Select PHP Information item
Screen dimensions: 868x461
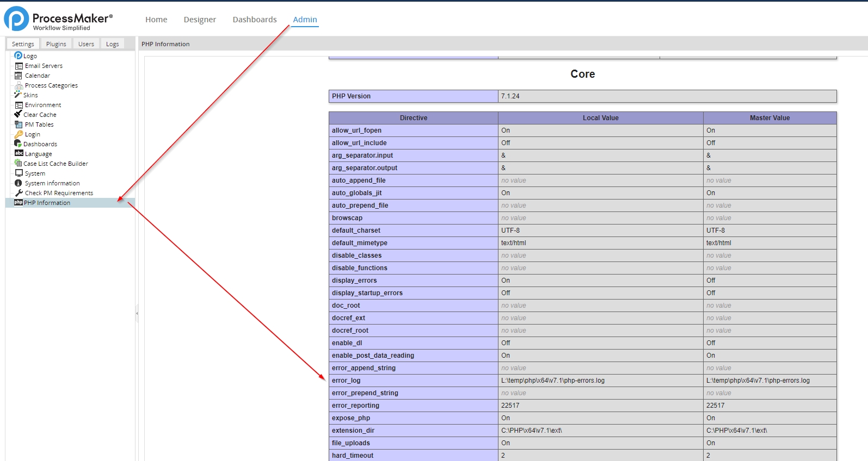[x=47, y=203]
